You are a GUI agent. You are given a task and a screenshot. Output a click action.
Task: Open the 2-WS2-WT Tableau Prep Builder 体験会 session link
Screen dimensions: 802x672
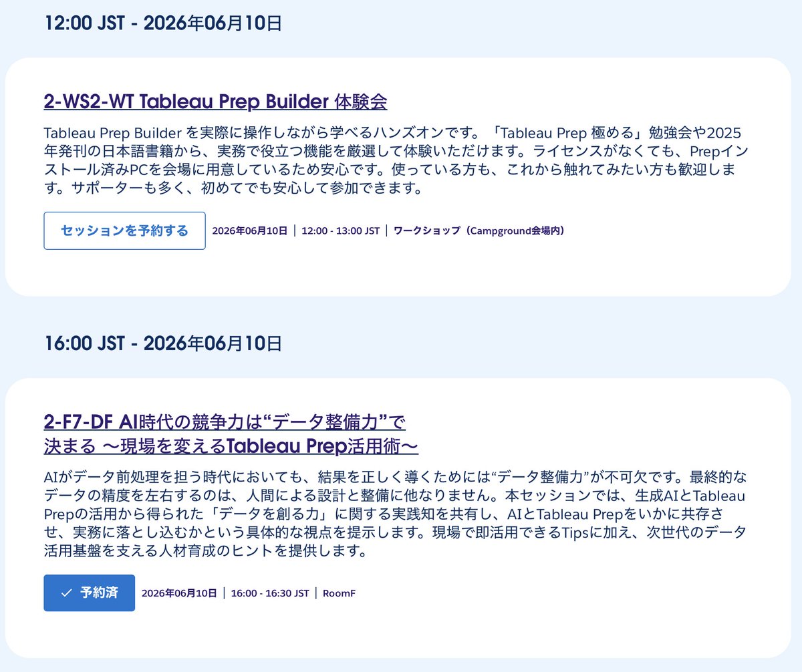point(217,102)
